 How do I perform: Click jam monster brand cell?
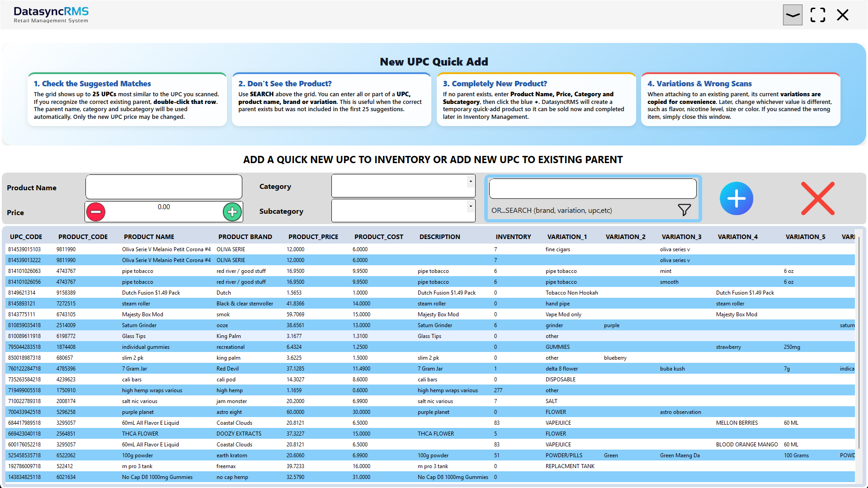(x=231, y=401)
